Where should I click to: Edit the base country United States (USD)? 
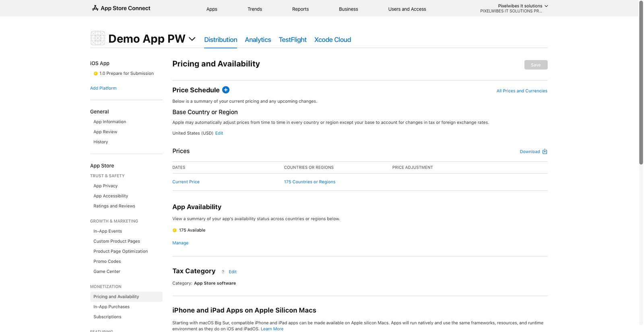click(x=219, y=133)
